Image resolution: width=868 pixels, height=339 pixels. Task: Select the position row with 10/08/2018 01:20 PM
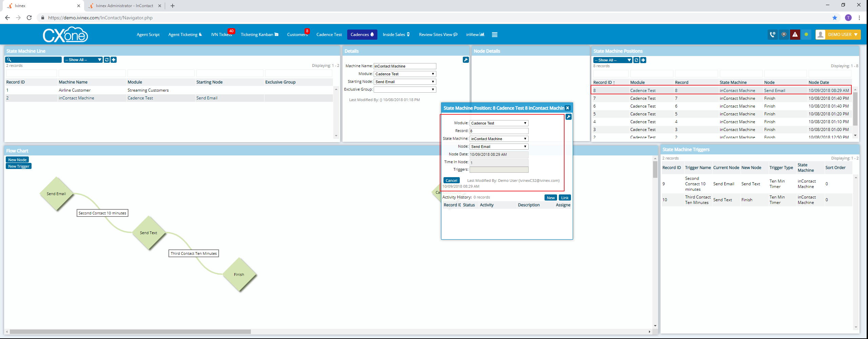pos(722,114)
